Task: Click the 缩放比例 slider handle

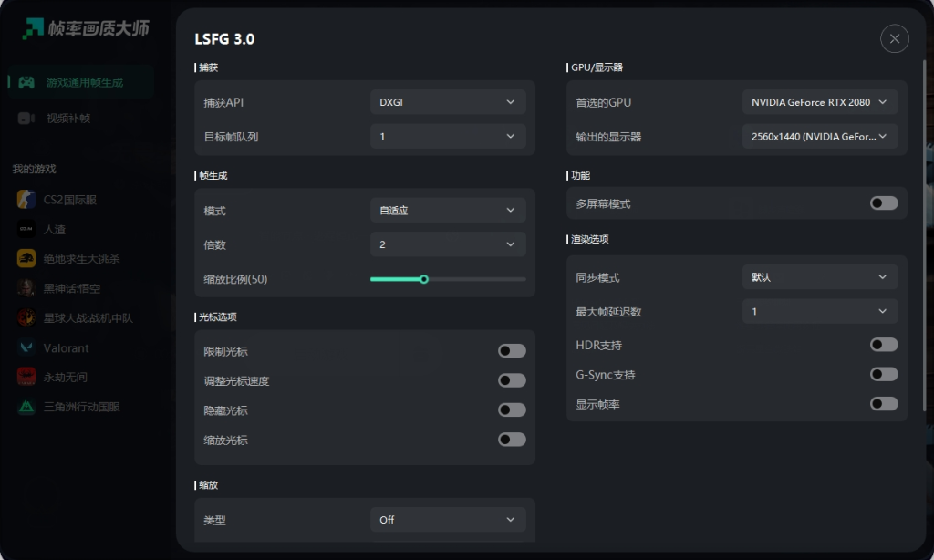Action: [x=424, y=279]
